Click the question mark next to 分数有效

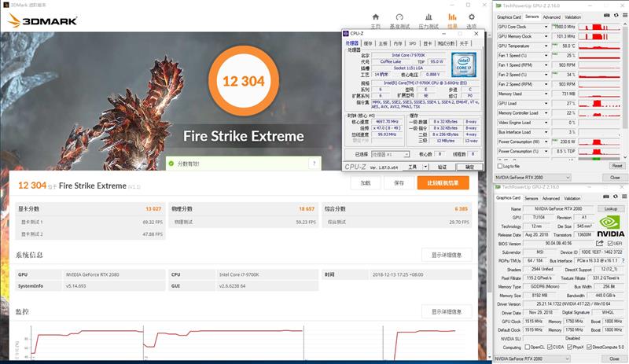pyautogui.click(x=314, y=164)
